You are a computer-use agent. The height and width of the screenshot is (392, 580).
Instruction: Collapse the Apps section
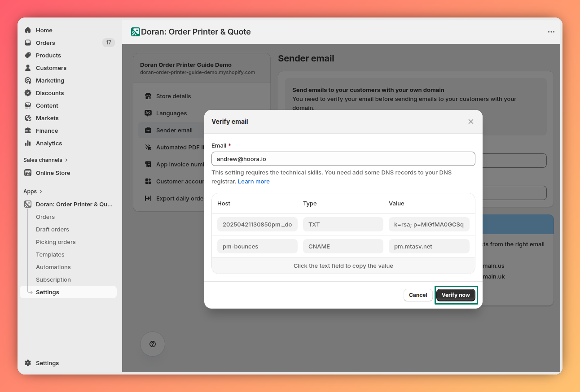[x=30, y=191]
